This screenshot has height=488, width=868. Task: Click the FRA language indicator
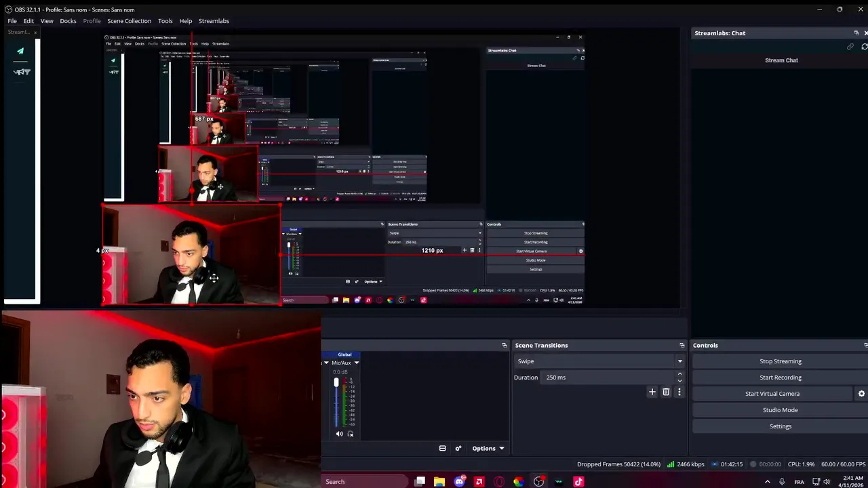point(800,482)
